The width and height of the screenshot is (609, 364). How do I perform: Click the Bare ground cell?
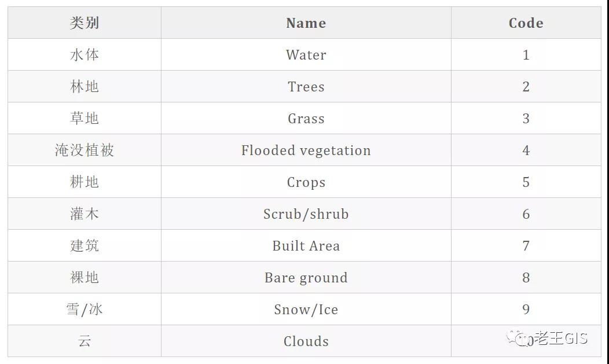(306, 278)
